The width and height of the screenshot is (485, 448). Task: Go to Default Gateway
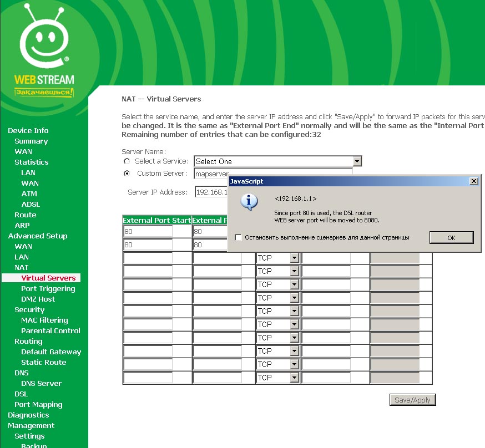[x=51, y=352]
